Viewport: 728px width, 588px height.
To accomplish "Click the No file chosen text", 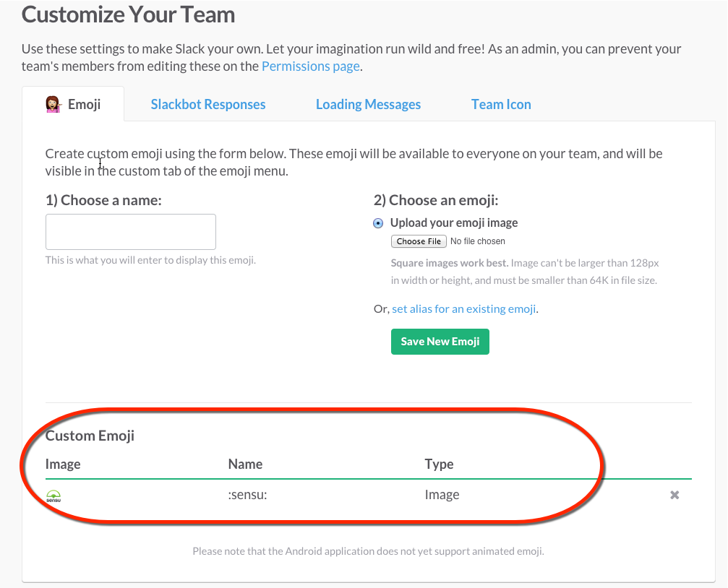I will click(478, 241).
